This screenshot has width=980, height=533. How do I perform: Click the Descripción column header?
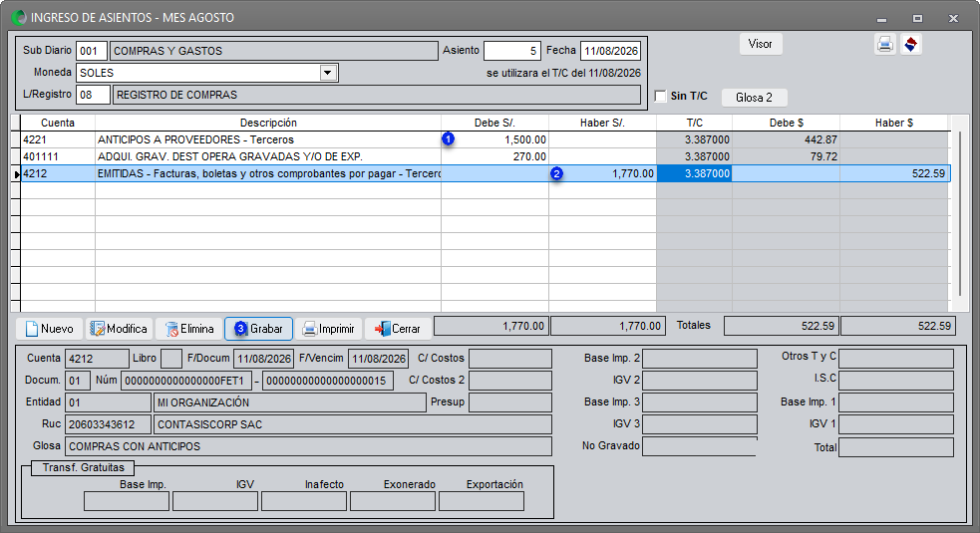[x=268, y=123]
